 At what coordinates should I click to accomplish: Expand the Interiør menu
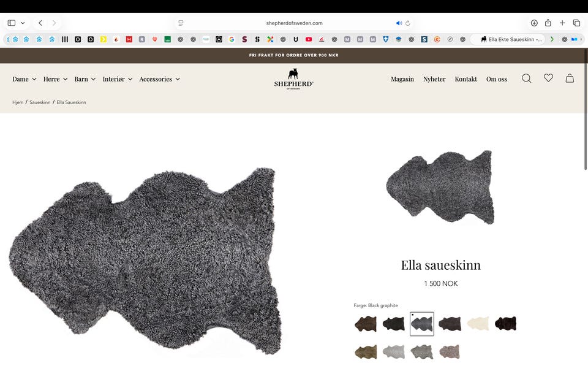click(x=118, y=79)
